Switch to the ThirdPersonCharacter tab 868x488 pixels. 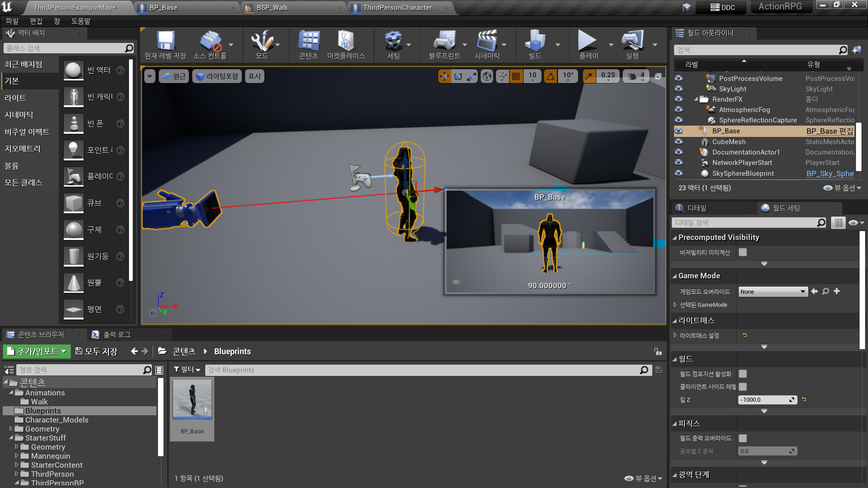(x=397, y=8)
